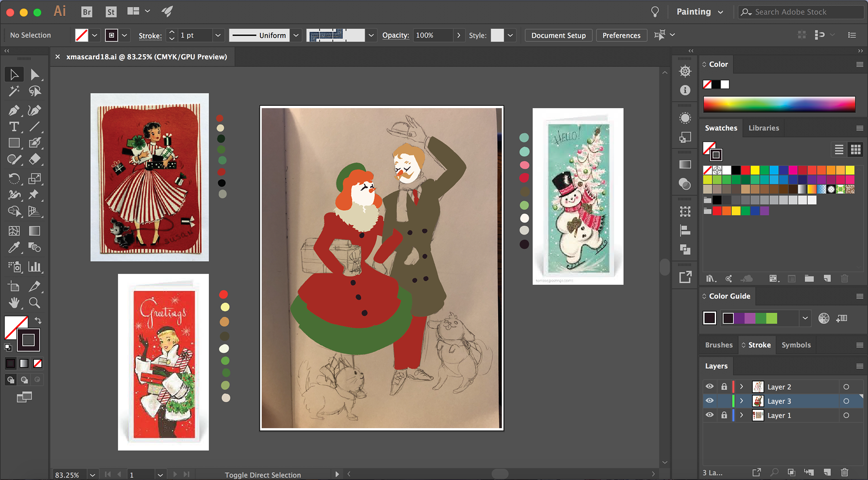The image size is (868, 480).
Task: Target Layer 3 using circle indicator
Action: point(846,401)
